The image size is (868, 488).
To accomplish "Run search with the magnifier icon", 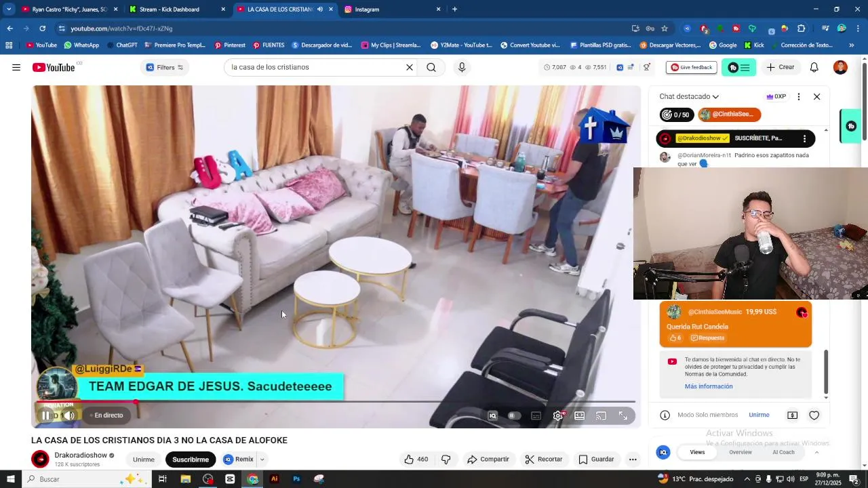I will coord(431,67).
